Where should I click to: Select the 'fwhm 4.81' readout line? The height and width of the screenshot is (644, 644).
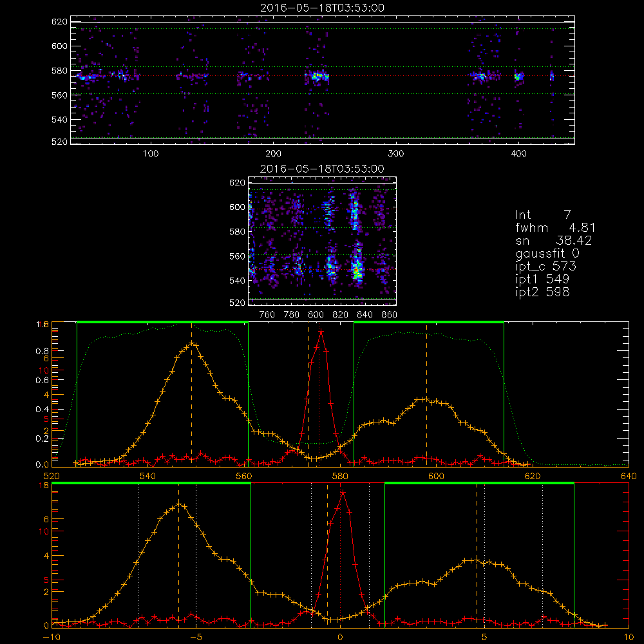click(x=555, y=227)
